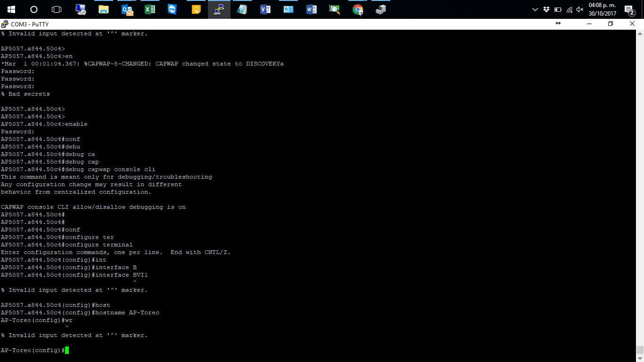This screenshot has width=644, height=362.
Task: Open Task View in the taskbar
Action: point(57,9)
